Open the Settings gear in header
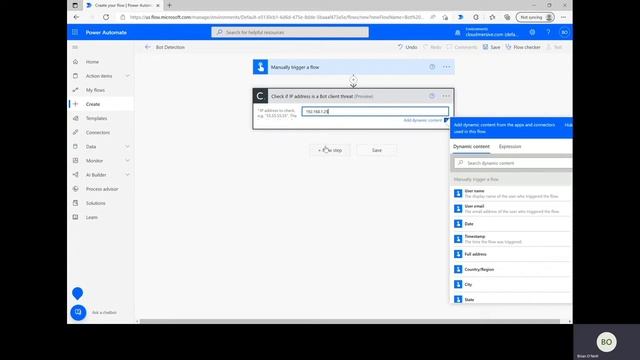The image size is (640, 360). 532,32
